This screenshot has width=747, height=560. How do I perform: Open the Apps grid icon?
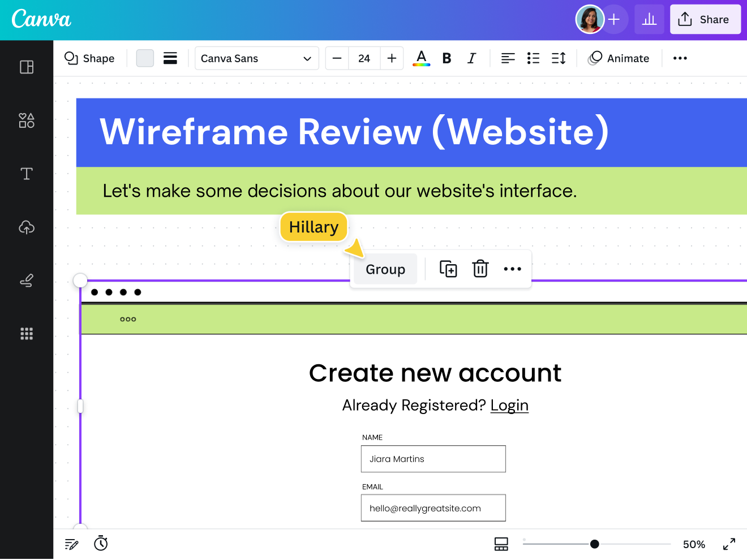(27, 334)
